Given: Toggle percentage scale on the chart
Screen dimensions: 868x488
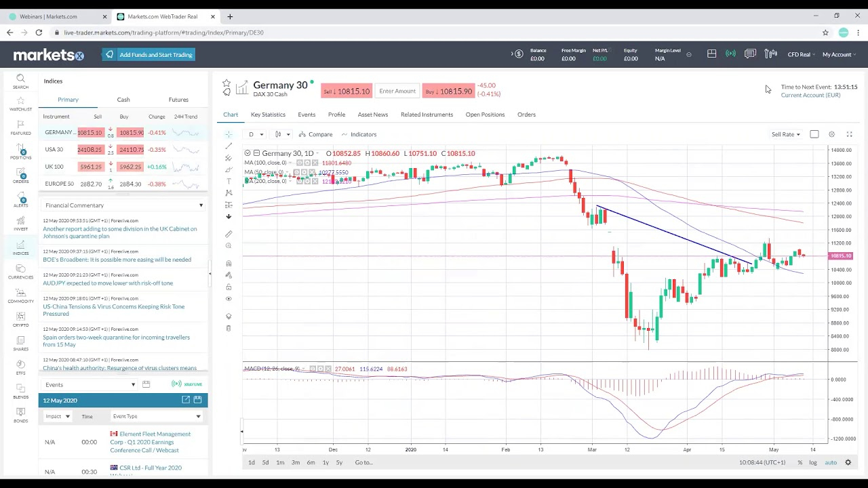Looking at the screenshot, I should (x=800, y=462).
